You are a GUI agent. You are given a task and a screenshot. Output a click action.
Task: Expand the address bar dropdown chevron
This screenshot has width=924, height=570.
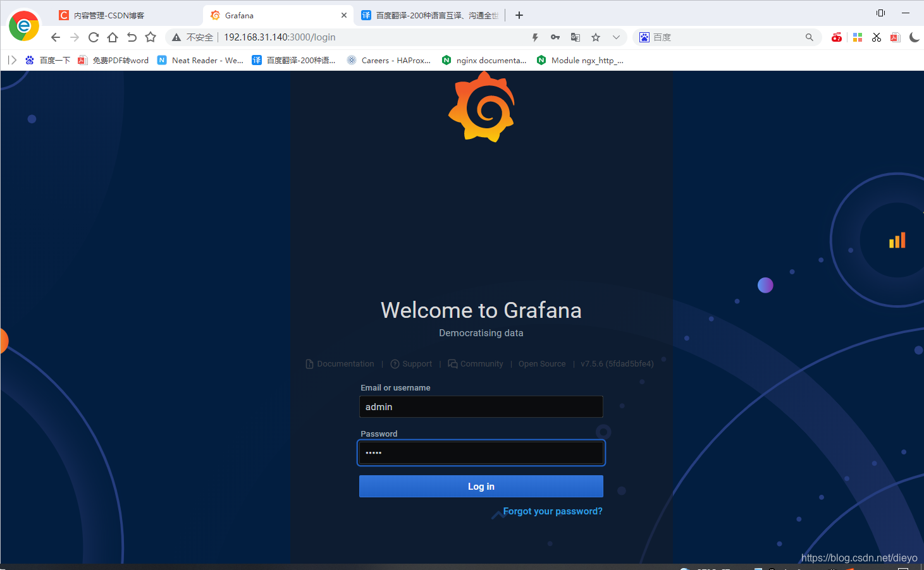(x=616, y=37)
